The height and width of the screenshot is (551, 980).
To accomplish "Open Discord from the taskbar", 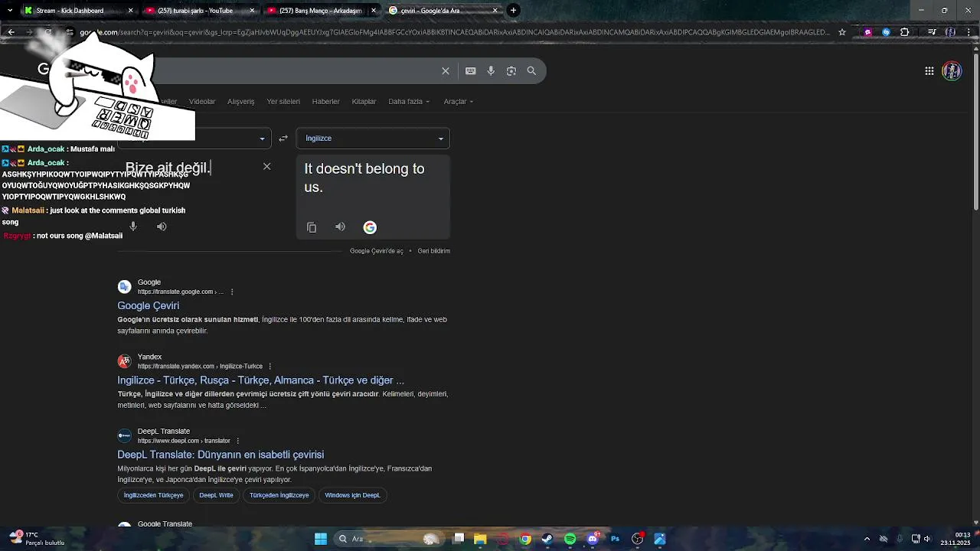I will click(593, 539).
